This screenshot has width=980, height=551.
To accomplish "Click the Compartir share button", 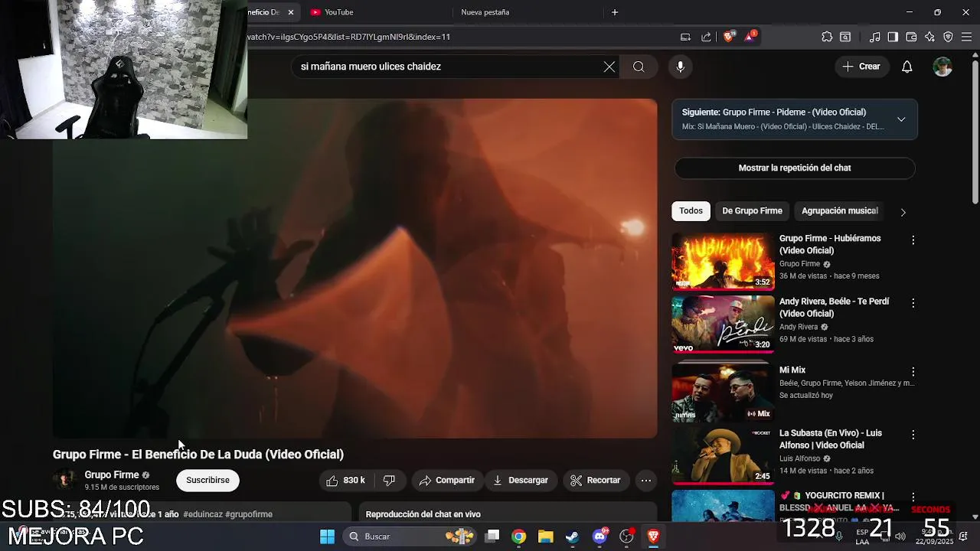I will pos(447,481).
